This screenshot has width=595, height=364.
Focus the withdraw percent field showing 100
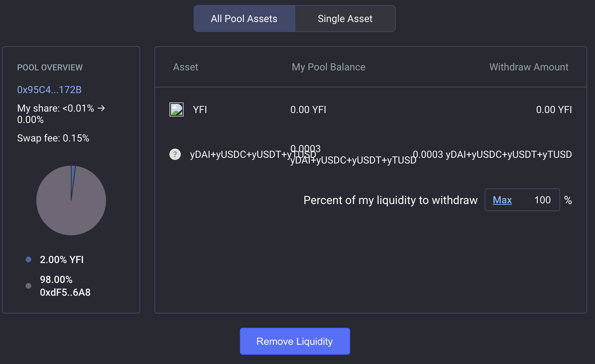point(522,200)
